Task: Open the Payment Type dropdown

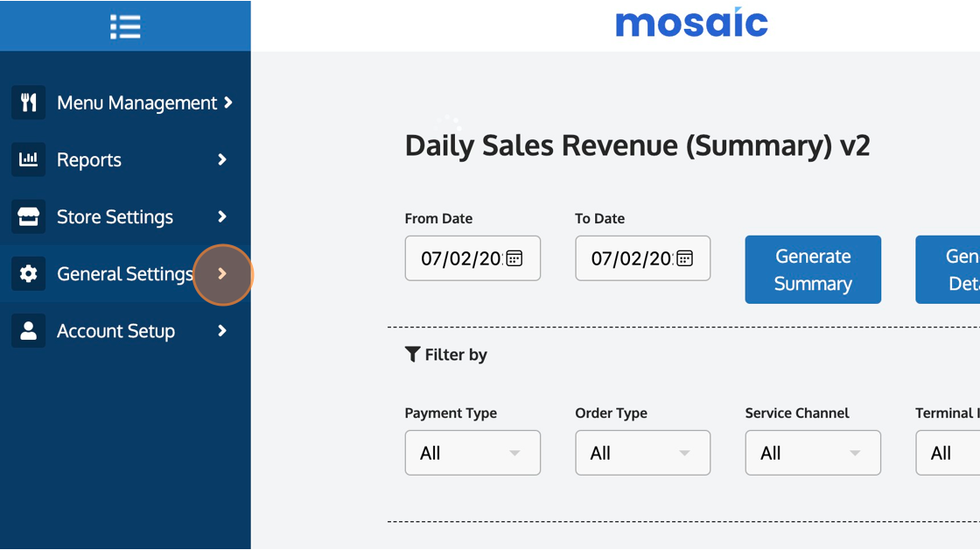Action: [472, 453]
